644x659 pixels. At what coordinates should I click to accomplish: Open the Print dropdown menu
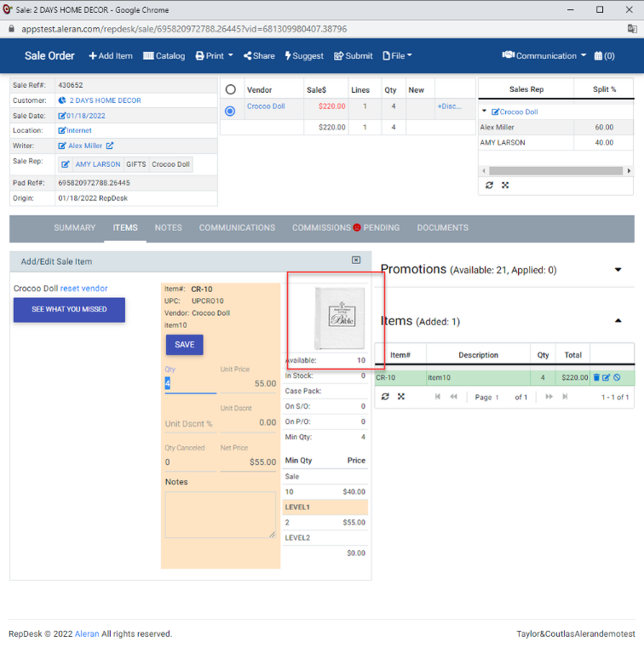(x=214, y=56)
